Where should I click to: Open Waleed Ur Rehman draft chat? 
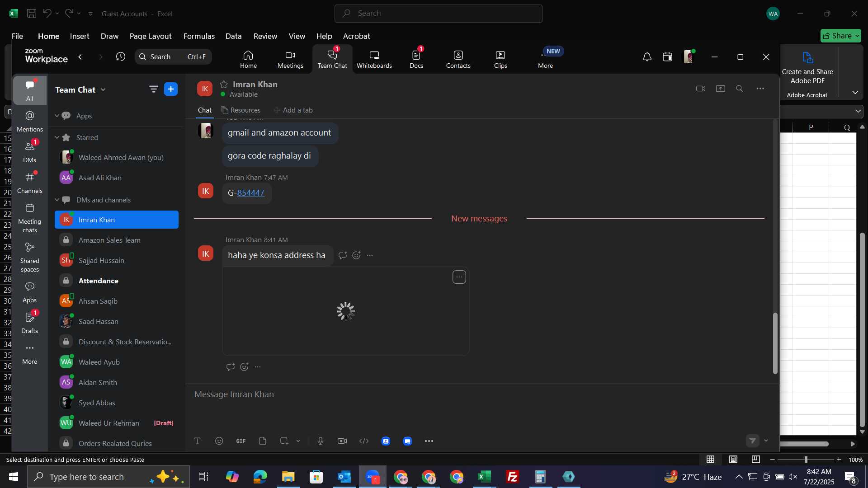(x=117, y=423)
